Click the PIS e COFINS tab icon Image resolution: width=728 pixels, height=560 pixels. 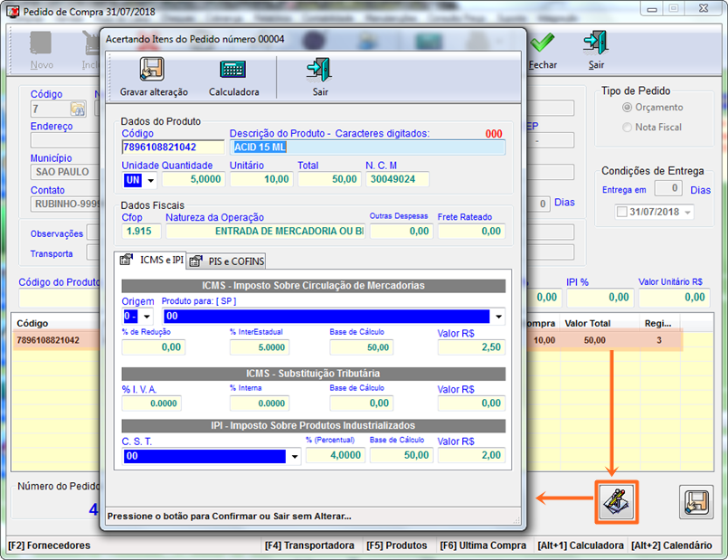pyautogui.click(x=196, y=261)
